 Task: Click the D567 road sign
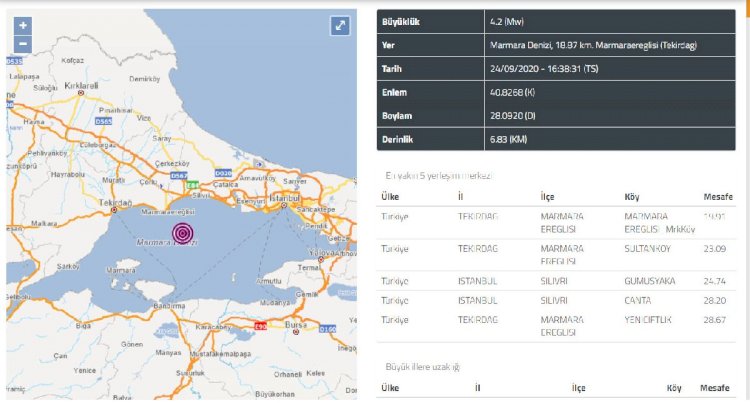[x=179, y=176]
